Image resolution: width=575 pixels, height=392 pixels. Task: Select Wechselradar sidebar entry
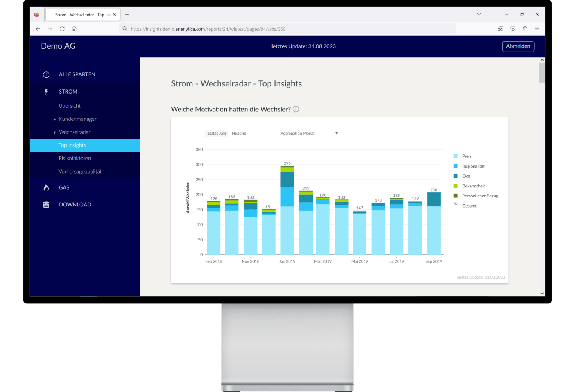click(x=74, y=132)
